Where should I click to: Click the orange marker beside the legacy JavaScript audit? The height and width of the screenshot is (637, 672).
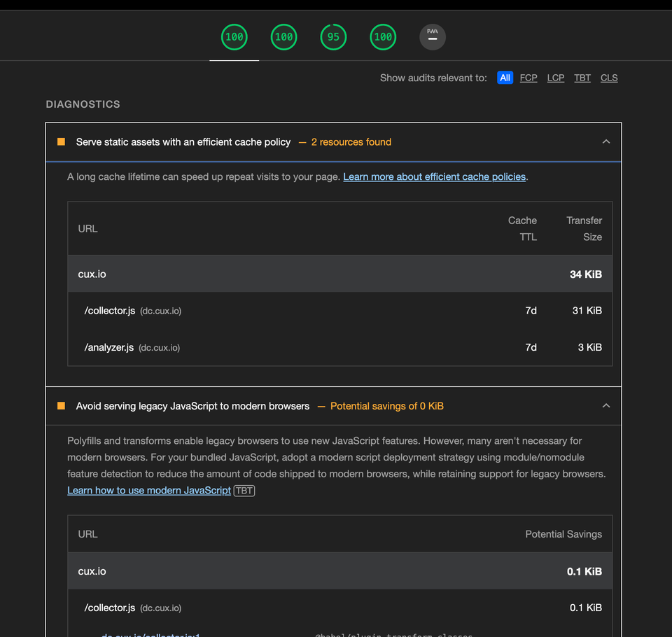point(61,405)
